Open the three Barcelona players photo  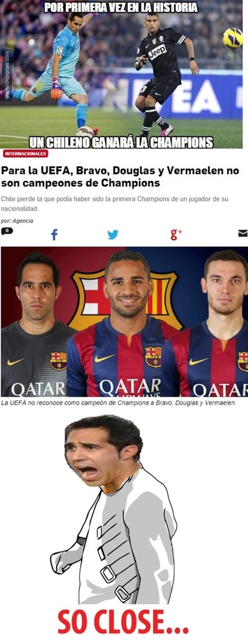[x=124, y=322]
